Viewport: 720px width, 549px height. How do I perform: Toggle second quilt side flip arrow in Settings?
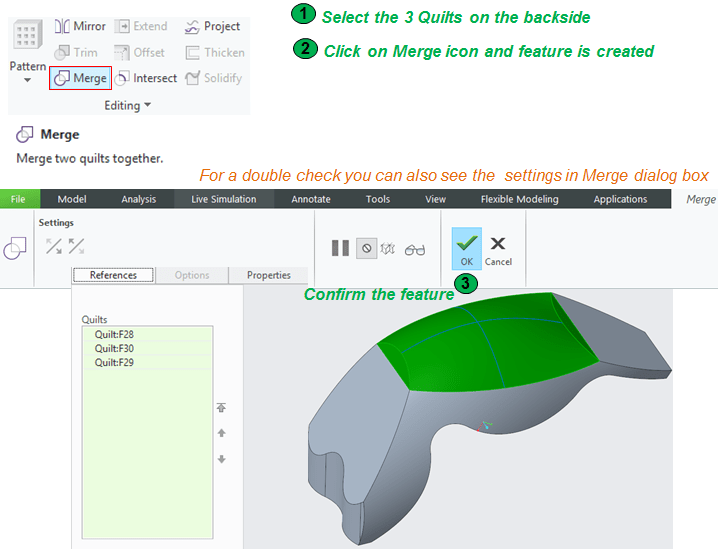click(x=76, y=246)
